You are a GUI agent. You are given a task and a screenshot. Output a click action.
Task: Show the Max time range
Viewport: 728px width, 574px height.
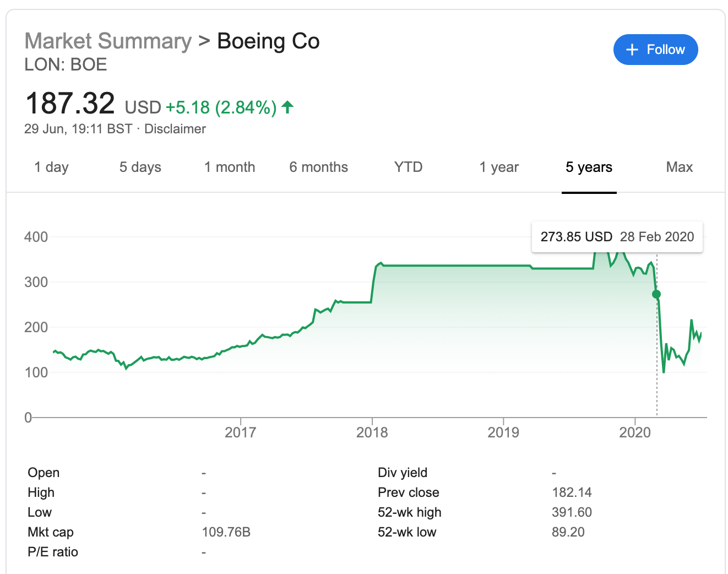point(680,167)
